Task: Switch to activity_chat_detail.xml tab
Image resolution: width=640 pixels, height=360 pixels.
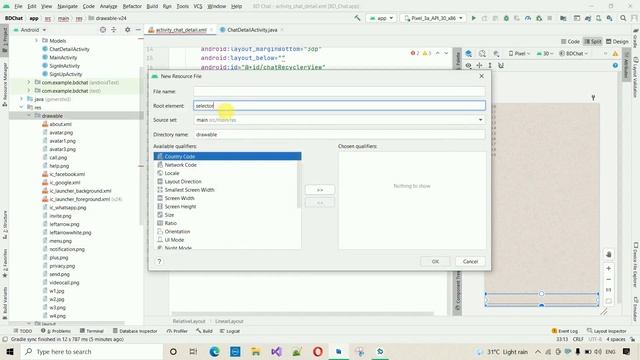Action: tap(180, 30)
